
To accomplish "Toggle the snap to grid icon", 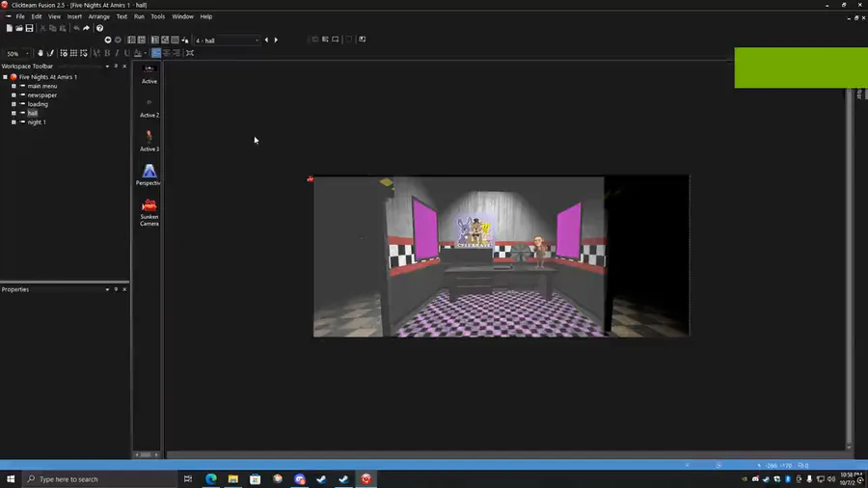I will [x=84, y=53].
